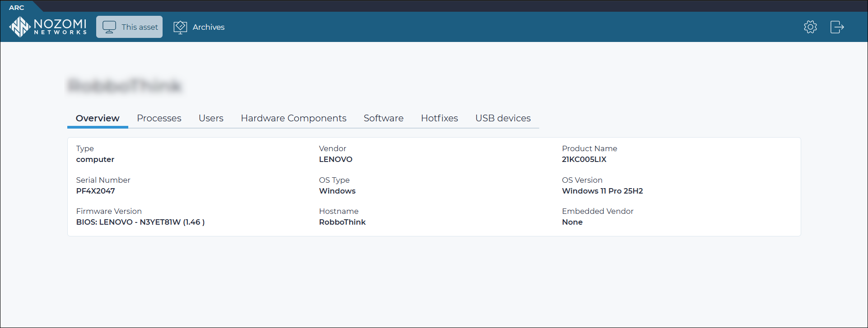The width and height of the screenshot is (868, 328).
Task: Go to Archives page
Action: point(199,27)
